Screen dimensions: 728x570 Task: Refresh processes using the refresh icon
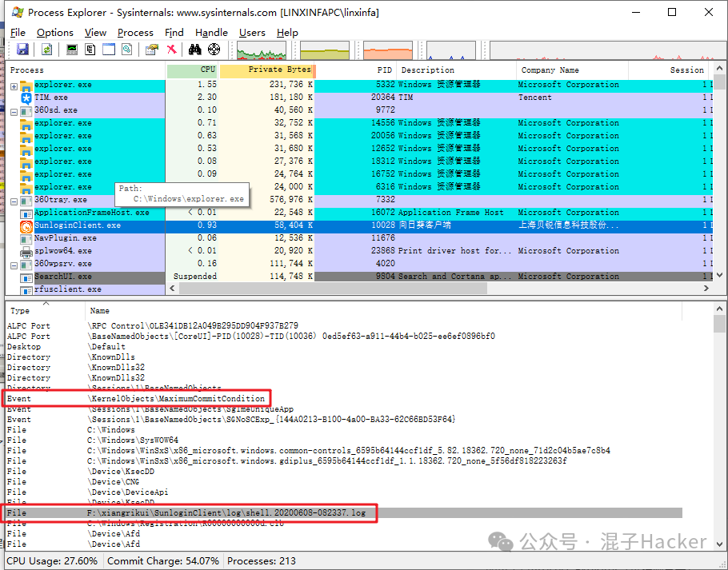tap(46, 49)
